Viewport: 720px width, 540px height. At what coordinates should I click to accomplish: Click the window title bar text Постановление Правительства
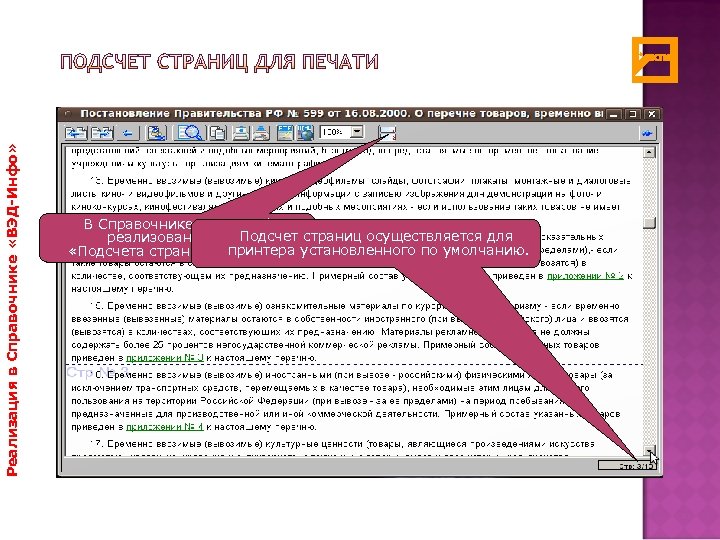(172, 113)
